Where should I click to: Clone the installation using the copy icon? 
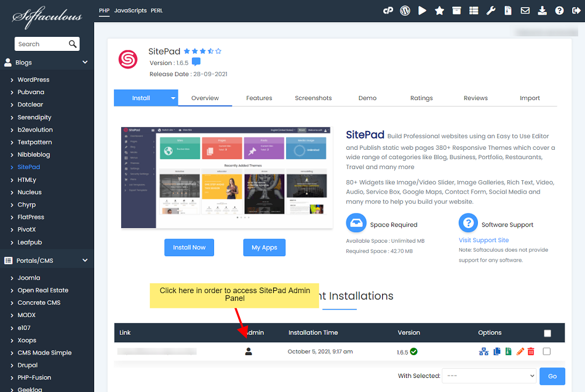point(497,352)
